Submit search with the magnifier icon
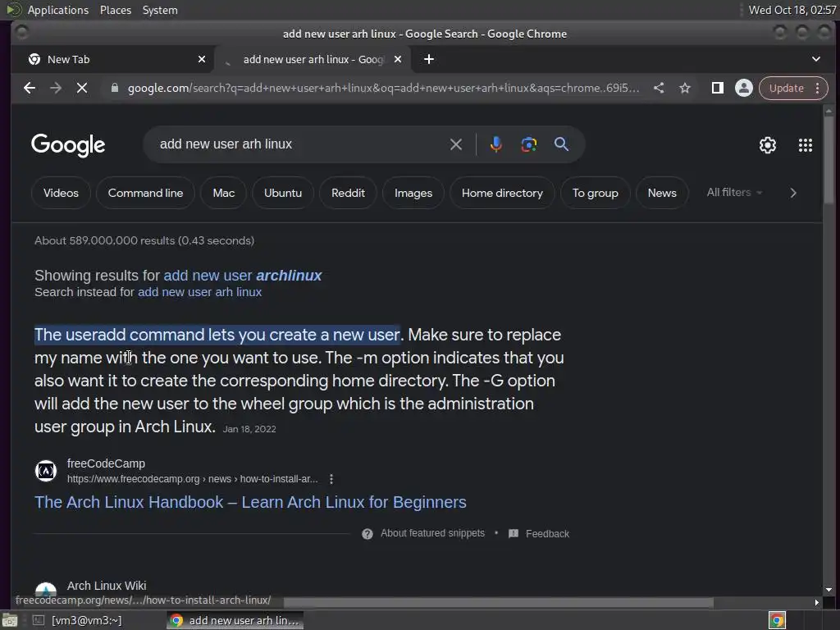Screen dimensions: 840x630 point(561,144)
